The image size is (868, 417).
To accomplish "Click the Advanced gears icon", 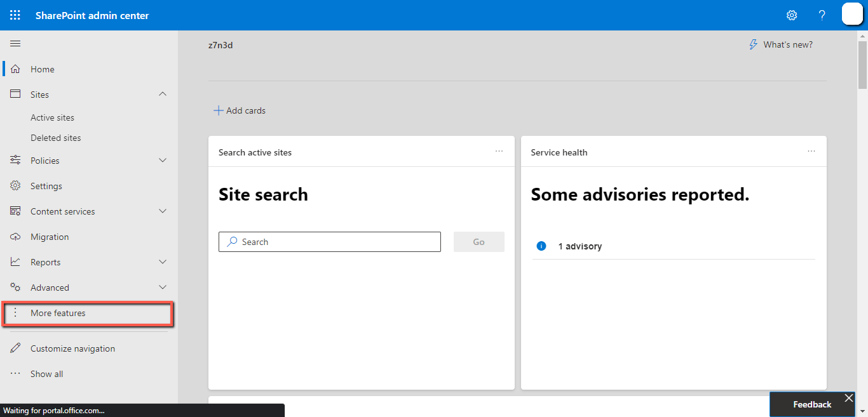I will [15, 288].
